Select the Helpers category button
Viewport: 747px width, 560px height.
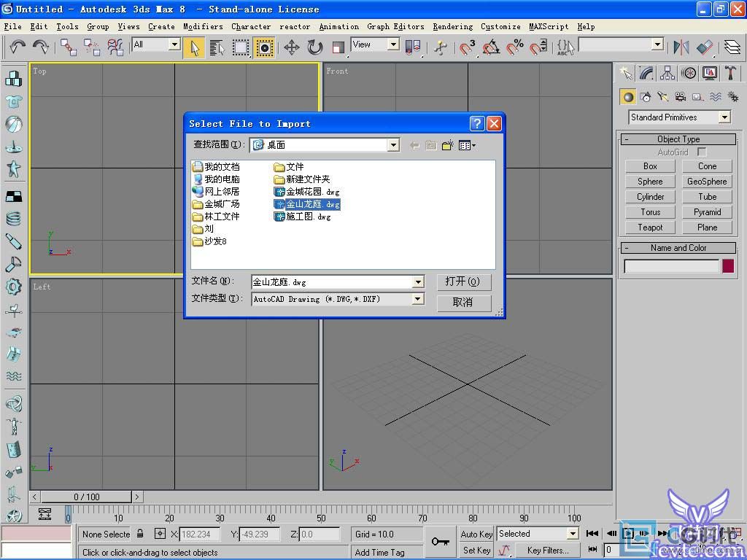[698, 97]
